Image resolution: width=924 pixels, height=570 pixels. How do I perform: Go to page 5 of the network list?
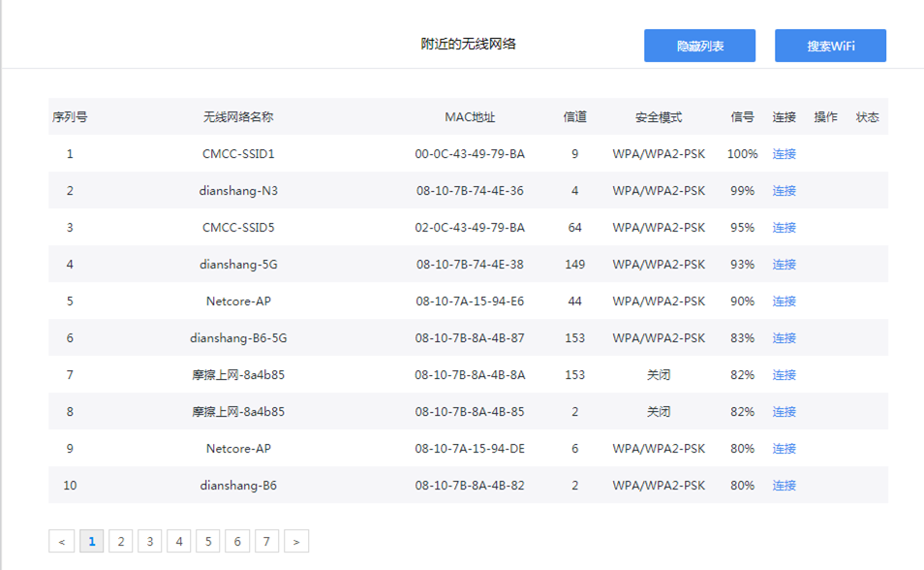(x=208, y=540)
